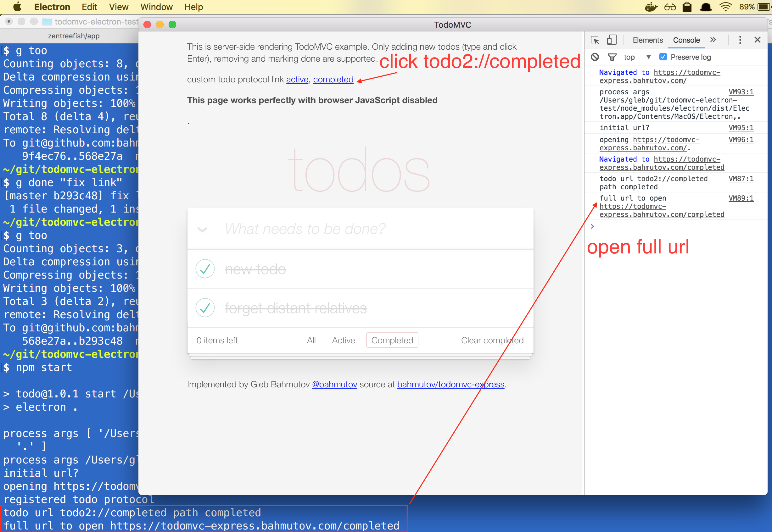Screen dimensions: 772x532
Task: Clear the console with the block icon
Action: (x=595, y=57)
